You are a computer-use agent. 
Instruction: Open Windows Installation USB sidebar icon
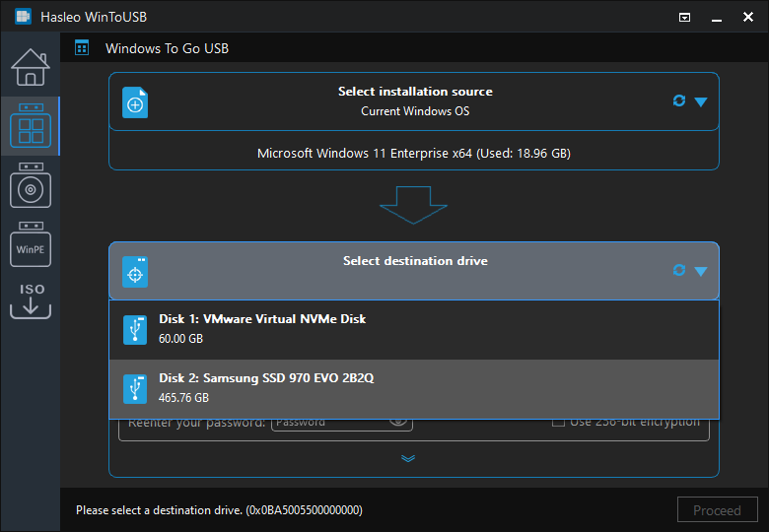(x=31, y=185)
